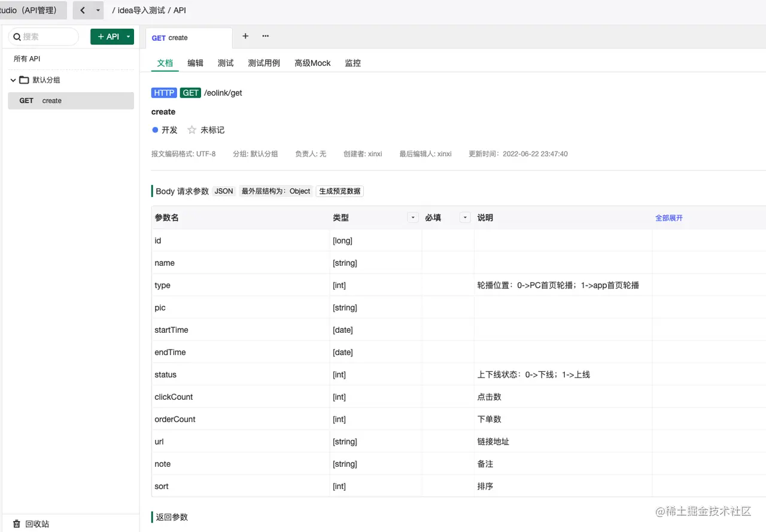Open the more tabs ellipsis menu
Viewport: 766px width, 532px height.
click(266, 36)
